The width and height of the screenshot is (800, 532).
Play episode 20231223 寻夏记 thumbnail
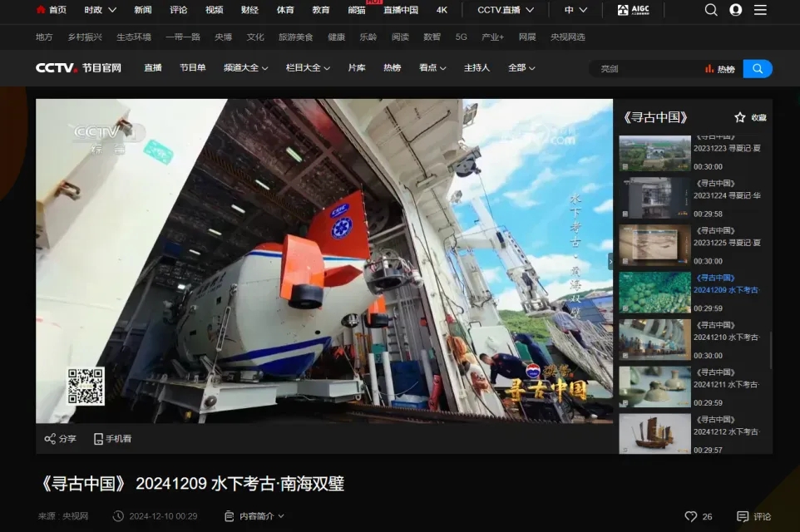(654, 153)
